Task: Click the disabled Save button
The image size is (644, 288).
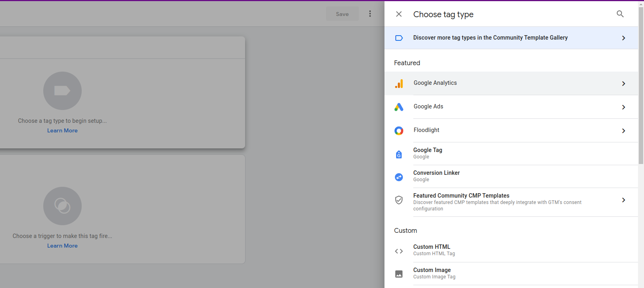Action: click(x=342, y=14)
